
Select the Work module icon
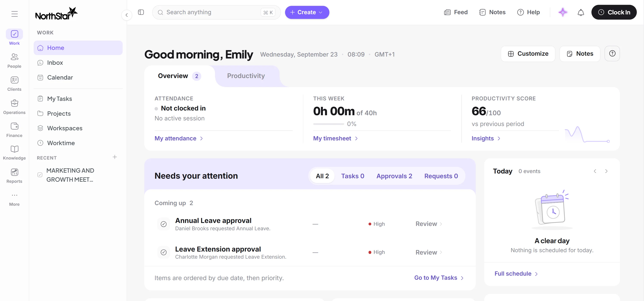15,34
